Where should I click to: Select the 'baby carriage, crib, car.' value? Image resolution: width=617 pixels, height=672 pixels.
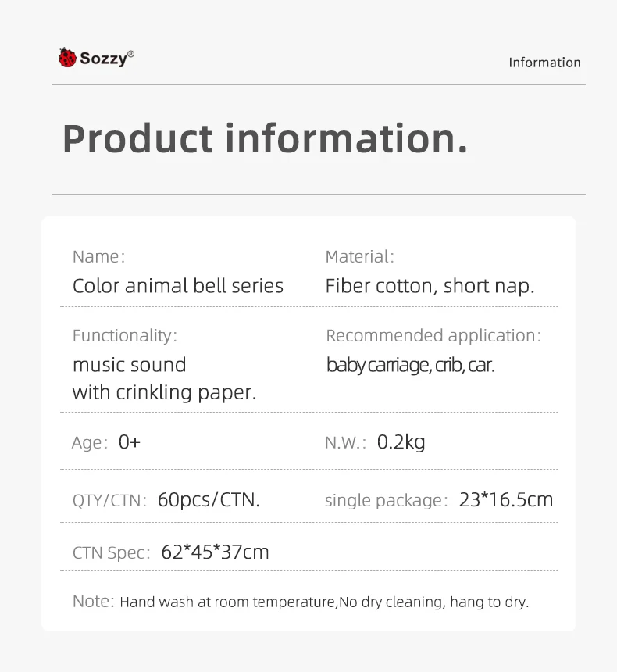(411, 365)
